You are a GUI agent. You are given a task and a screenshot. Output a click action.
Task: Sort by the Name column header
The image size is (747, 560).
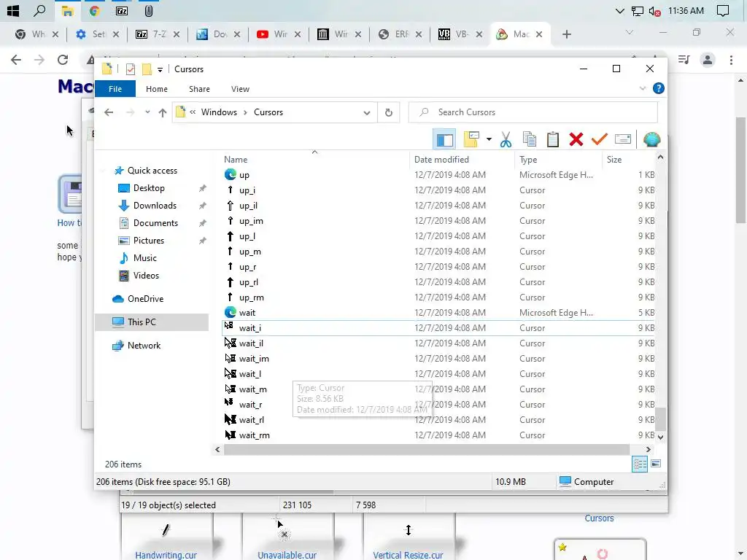click(x=314, y=160)
